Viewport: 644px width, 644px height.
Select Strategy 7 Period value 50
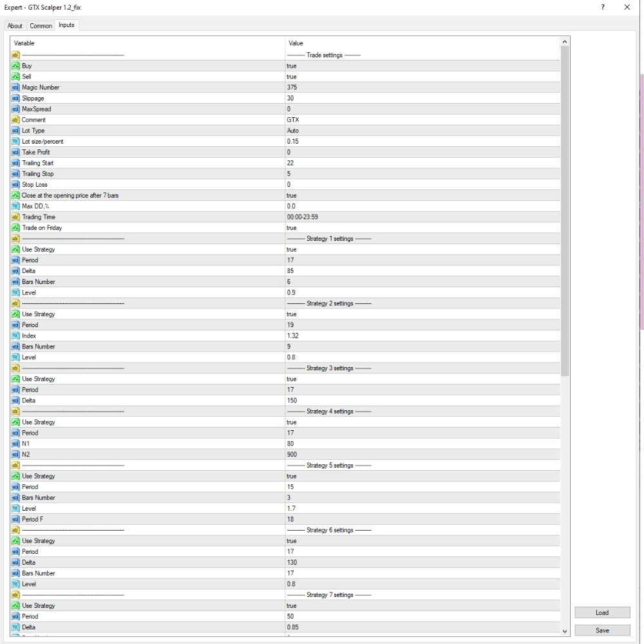click(x=290, y=616)
